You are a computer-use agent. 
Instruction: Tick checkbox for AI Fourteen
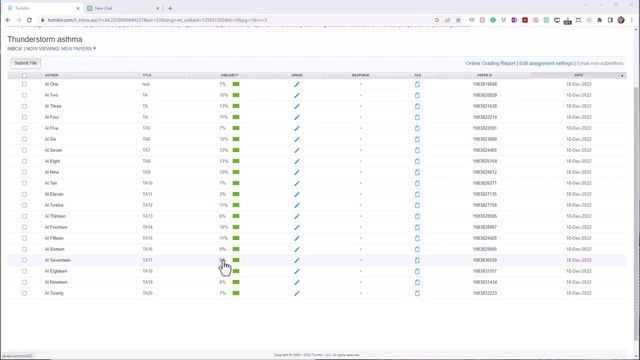tap(24, 227)
